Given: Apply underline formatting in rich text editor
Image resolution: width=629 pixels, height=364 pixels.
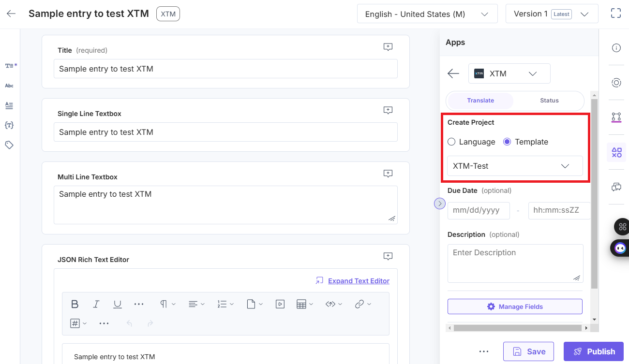Looking at the screenshot, I should coord(118,304).
